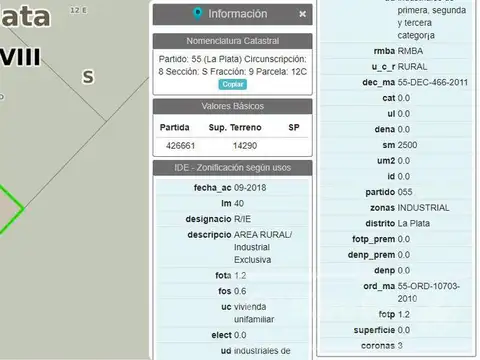Viewport: 480px width, 360px height.
Task: Click the u_c_r value RURAL
Action: (412, 67)
